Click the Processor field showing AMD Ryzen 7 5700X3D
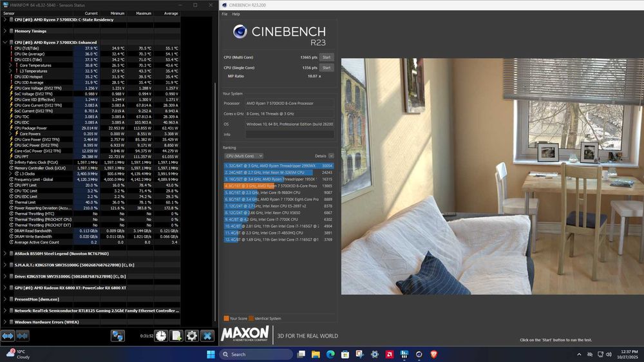Viewport: 644px width, 362px height. [x=290, y=103]
